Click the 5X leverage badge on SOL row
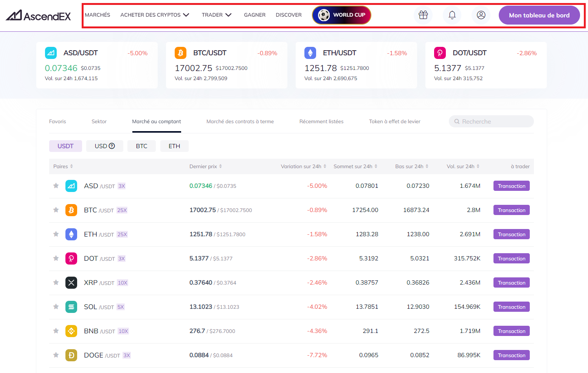 coord(121,307)
